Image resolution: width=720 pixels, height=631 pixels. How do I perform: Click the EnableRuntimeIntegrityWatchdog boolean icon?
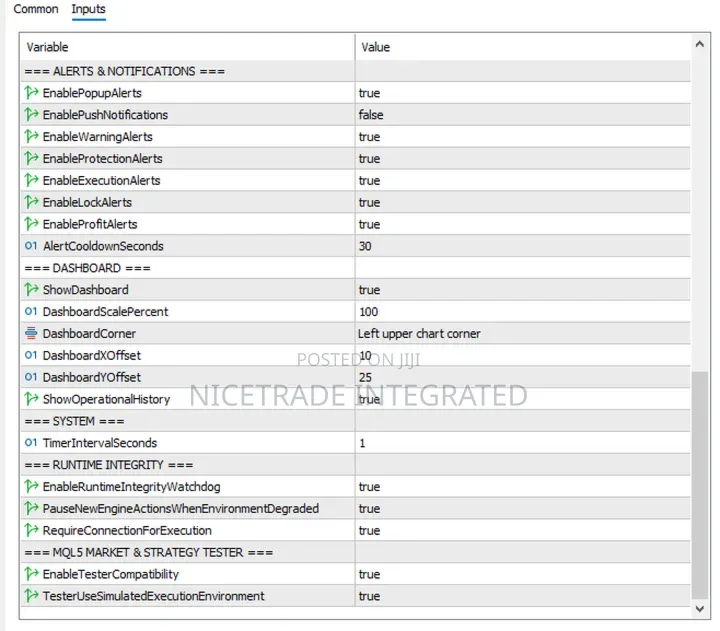point(31,486)
